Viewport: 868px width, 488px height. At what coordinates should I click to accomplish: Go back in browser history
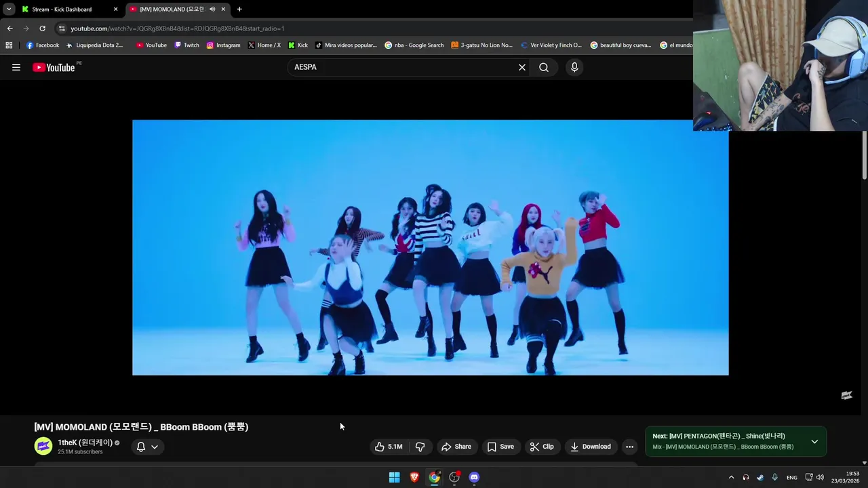point(9,28)
